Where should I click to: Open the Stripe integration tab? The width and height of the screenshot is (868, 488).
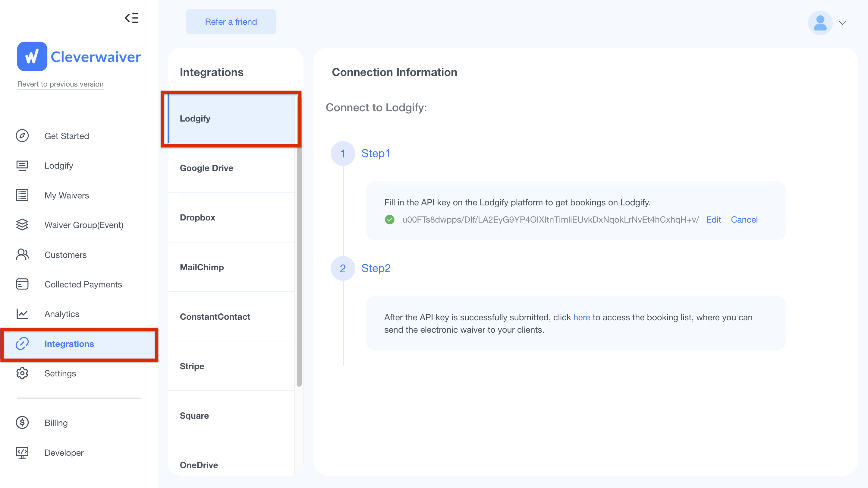click(x=192, y=366)
